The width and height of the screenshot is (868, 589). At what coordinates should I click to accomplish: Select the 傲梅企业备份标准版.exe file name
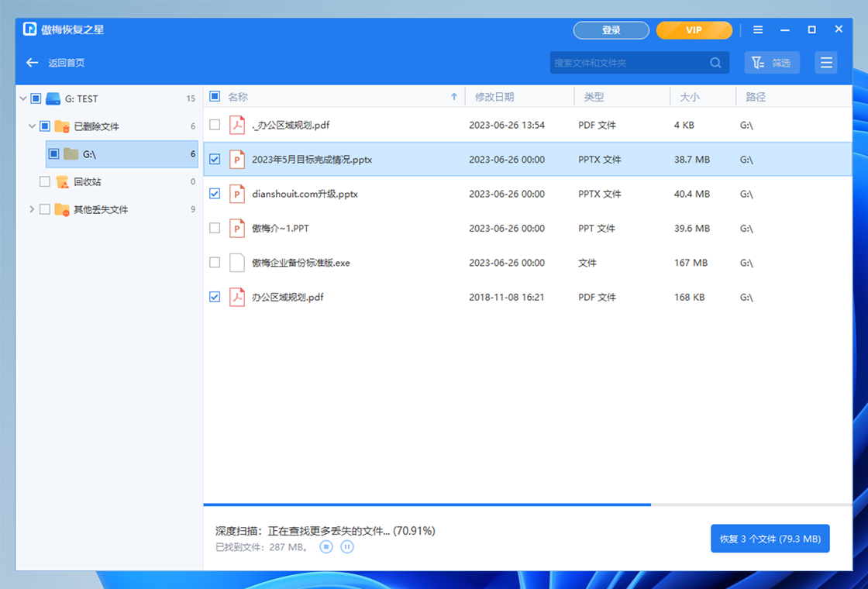[x=301, y=263]
